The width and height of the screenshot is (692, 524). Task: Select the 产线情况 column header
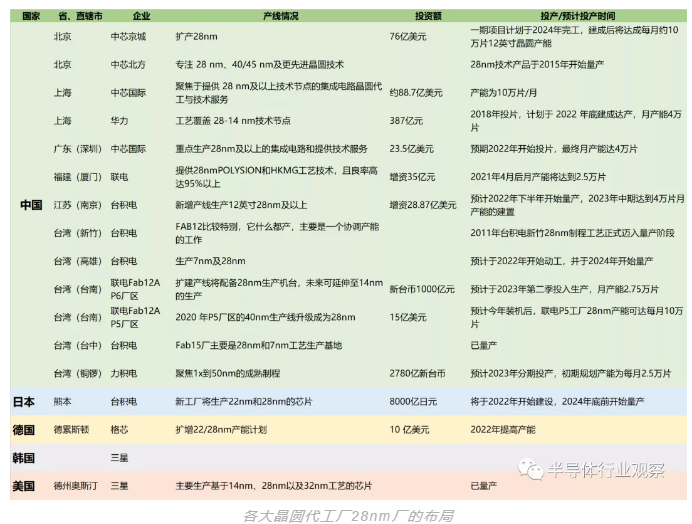coord(280,17)
